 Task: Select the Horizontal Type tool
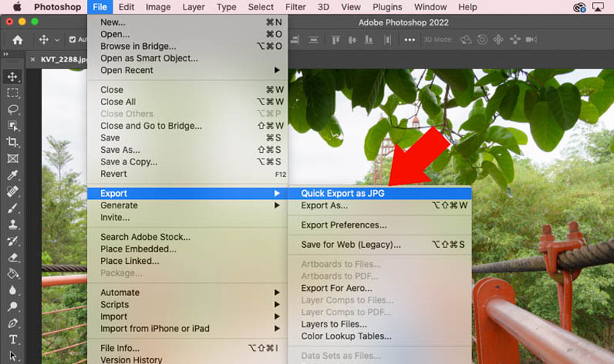tap(13, 339)
